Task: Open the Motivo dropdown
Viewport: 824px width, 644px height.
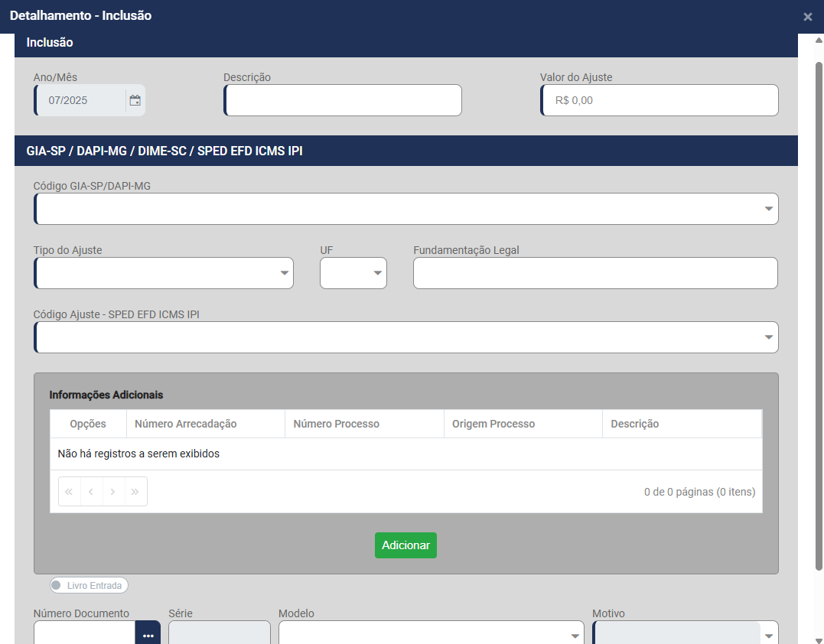Action: [x=768, y=636]
